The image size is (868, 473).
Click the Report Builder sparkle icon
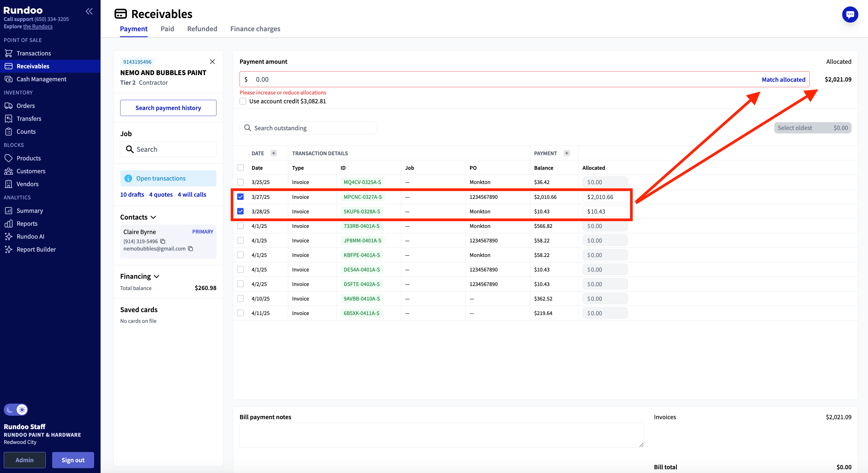tap(8, 249)
